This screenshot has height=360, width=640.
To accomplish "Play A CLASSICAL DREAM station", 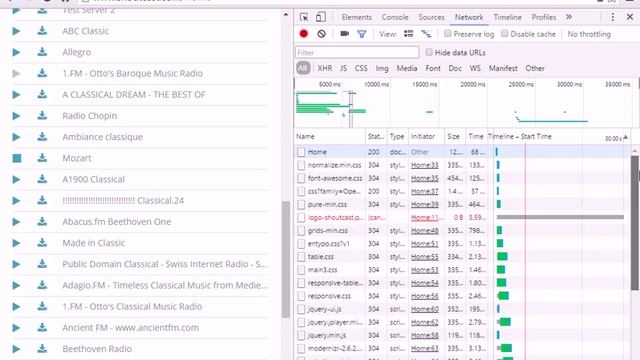I will [16, 95].
